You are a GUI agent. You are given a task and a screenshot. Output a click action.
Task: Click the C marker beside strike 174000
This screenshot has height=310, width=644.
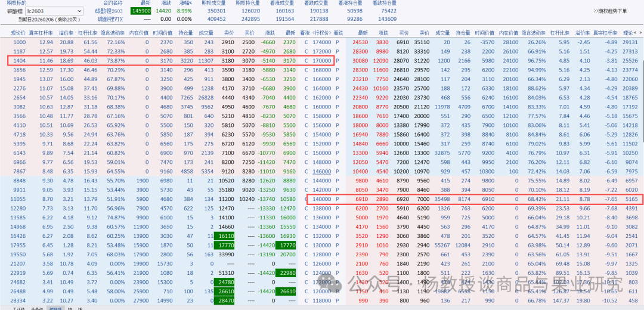click(306, 42)
